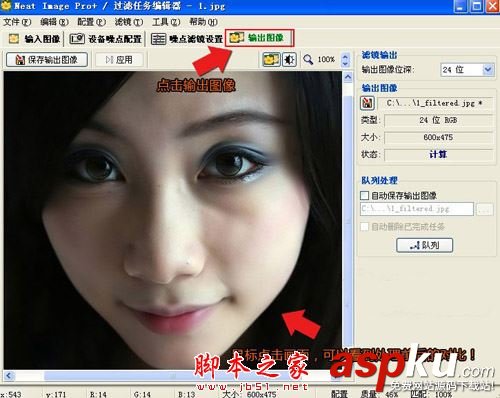The width and height of the screenshot is (500, 398).
Task: Click the 设备噪点配置 tab icon
Action: coord(77,39)
